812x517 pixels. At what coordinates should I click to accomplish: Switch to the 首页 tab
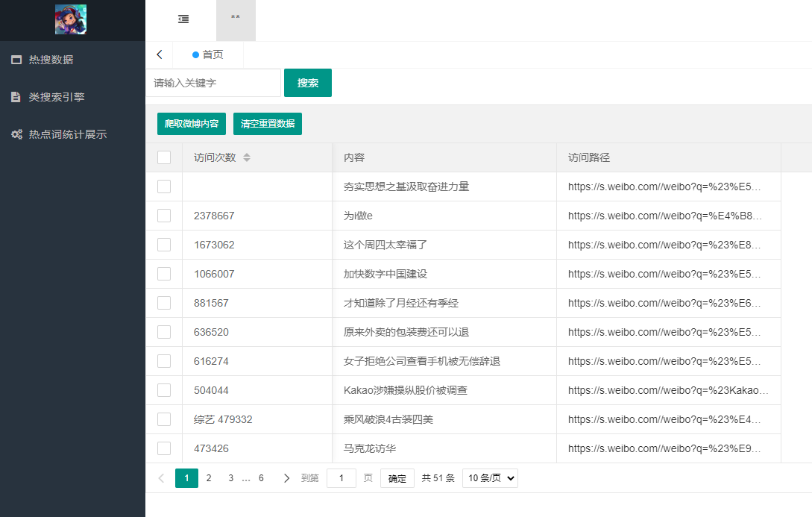pyautogui.click(x=209, y=54)
